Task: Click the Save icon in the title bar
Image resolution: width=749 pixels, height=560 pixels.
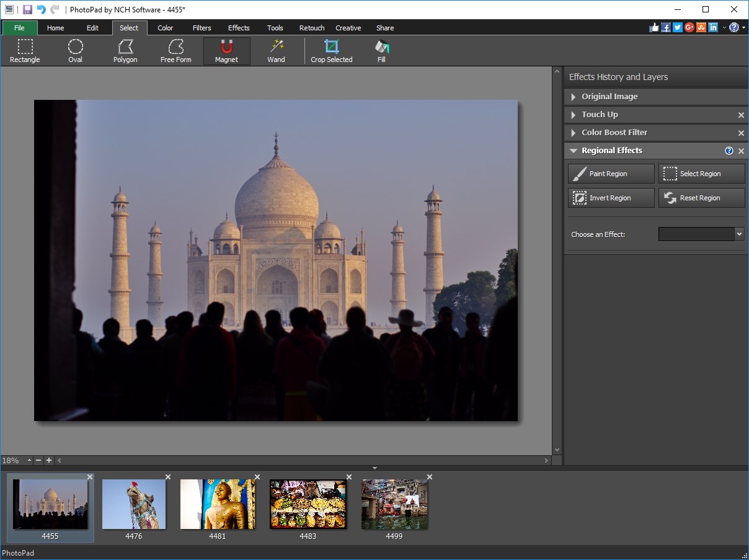Action: [27, 9]
